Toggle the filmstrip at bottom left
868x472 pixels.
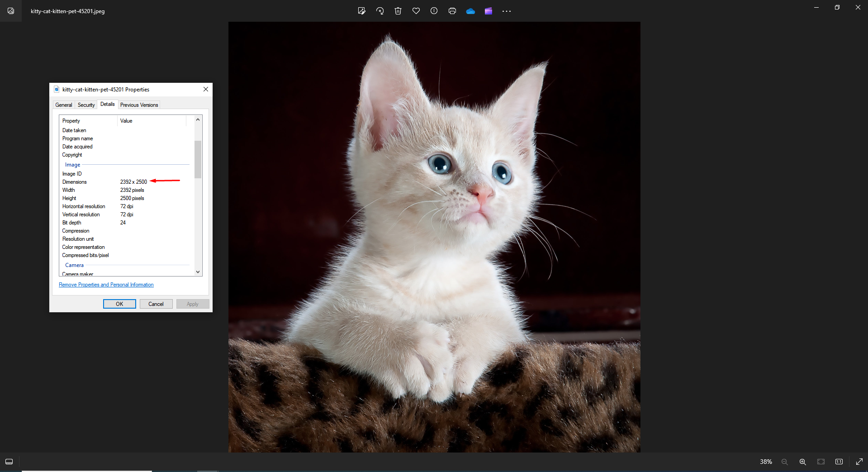click(9, 462)
